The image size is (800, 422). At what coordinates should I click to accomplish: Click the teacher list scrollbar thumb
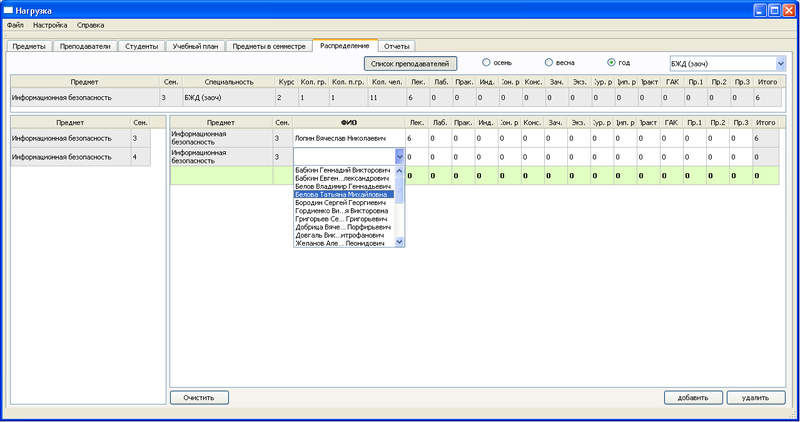[399, 189]
